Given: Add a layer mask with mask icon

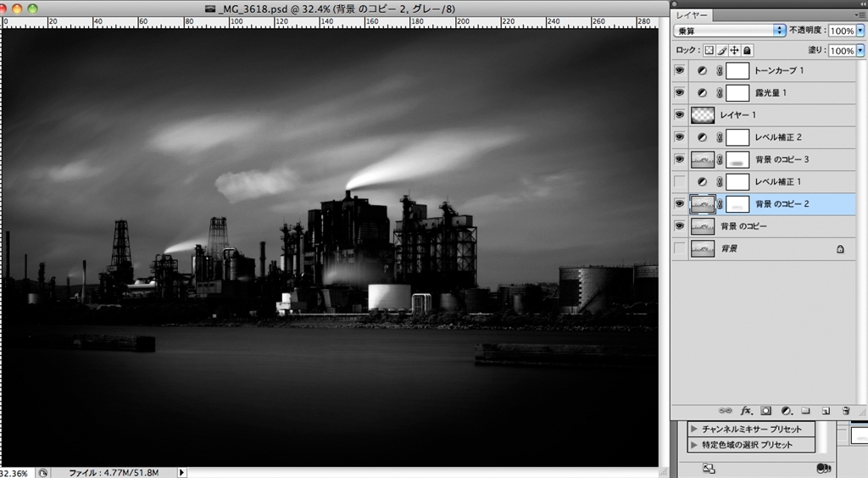Looking at the screenshot, I should coord(765,410).
